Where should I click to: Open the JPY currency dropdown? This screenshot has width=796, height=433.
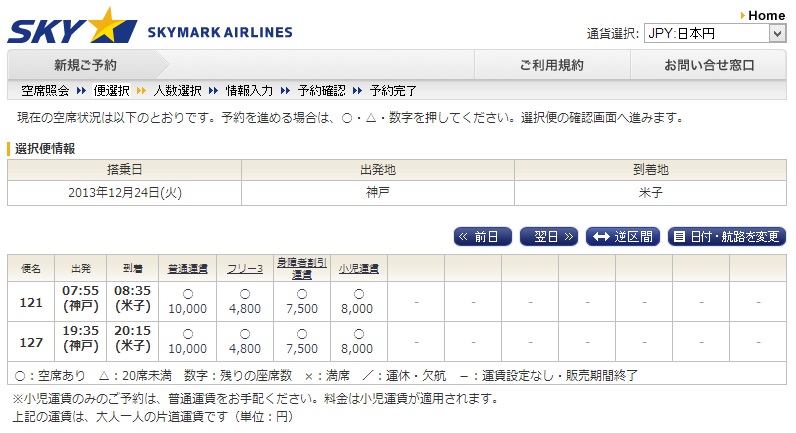(x=715, y=34)
